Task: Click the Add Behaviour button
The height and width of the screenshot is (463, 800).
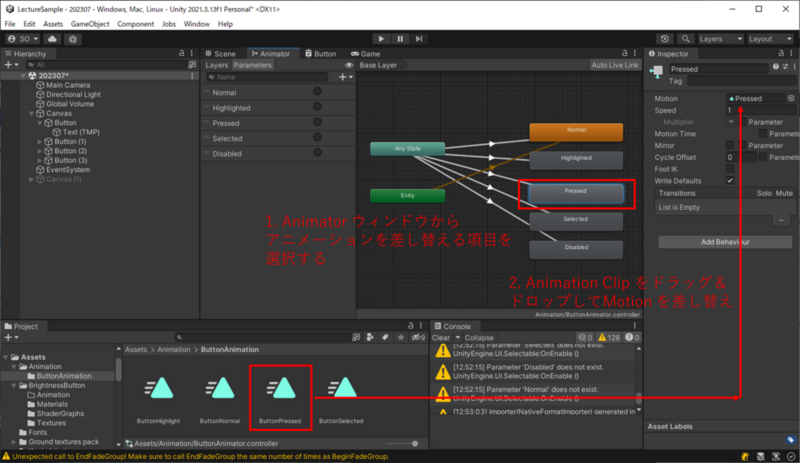Action: tap(725, 242)
